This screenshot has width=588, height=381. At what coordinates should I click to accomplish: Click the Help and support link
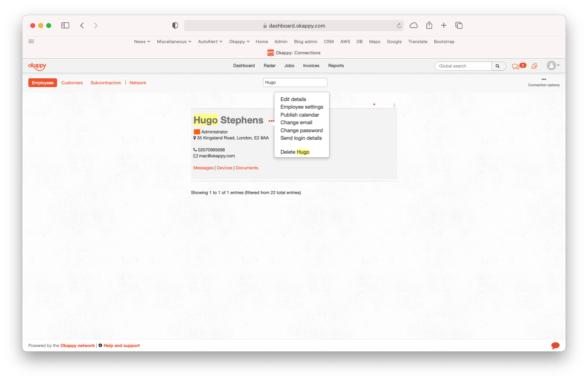pos(121,346)
